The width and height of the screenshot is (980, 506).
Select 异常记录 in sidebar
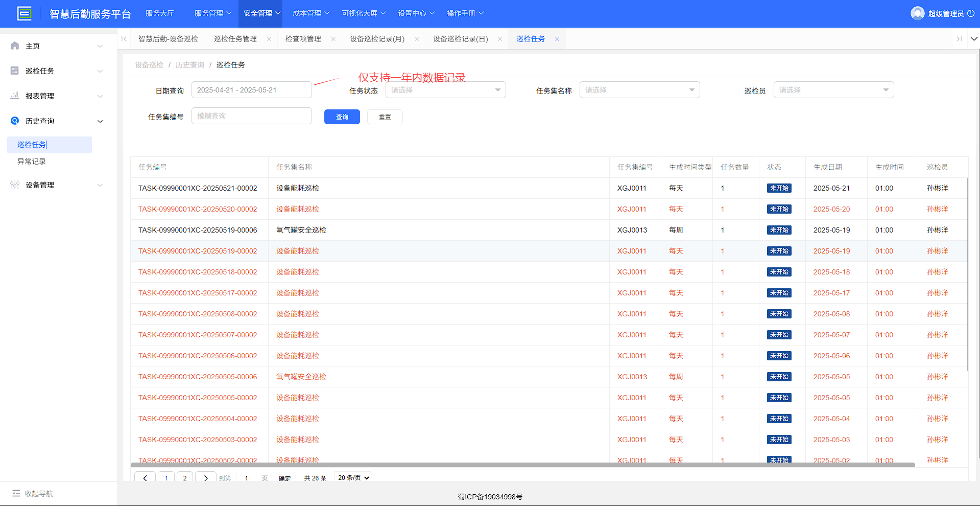click(32, 162)
